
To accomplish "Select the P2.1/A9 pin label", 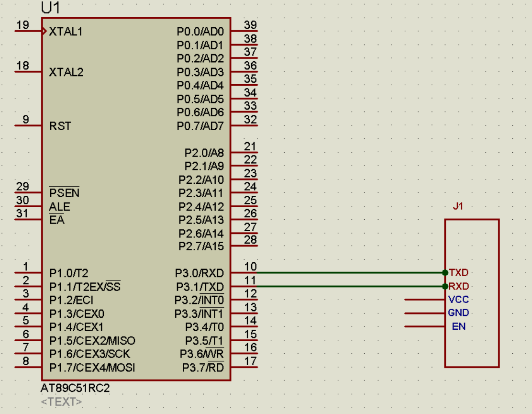I will pos(204,166).
